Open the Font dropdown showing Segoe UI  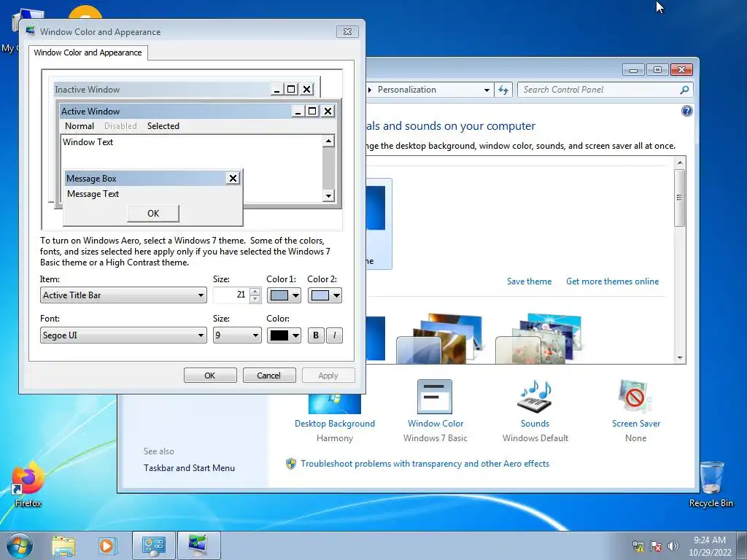(123, 335)
